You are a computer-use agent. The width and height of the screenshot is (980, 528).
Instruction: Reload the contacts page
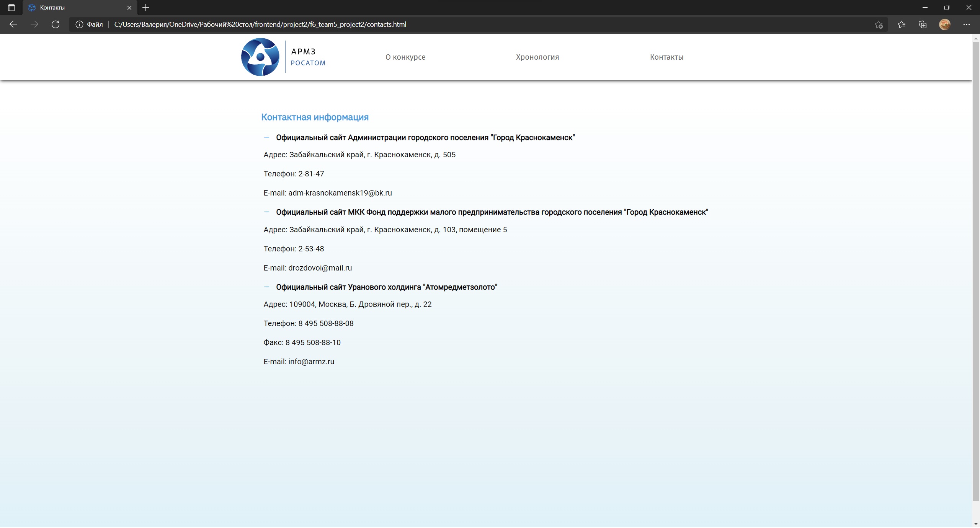[x=56, y=24]
